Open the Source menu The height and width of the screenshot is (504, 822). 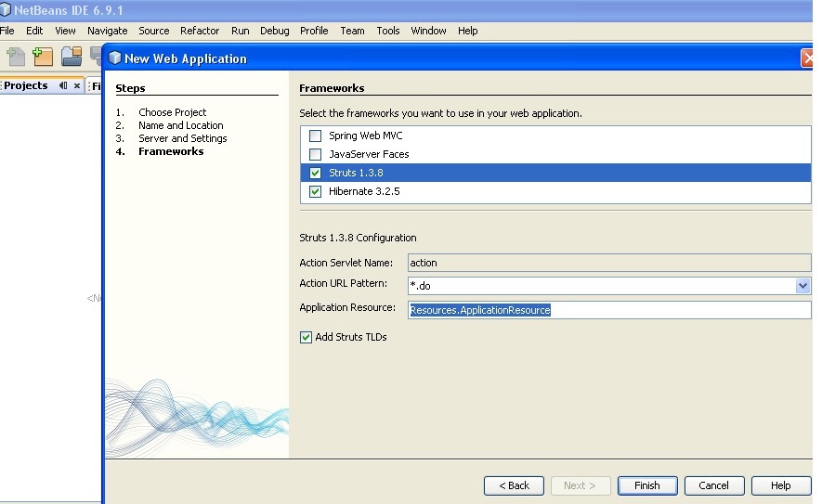click(154, 31)
